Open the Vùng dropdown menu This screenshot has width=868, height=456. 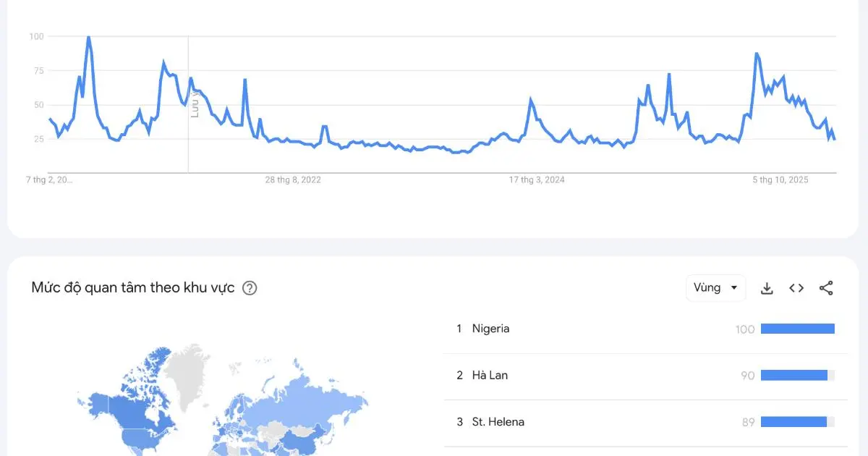[715, 287]
